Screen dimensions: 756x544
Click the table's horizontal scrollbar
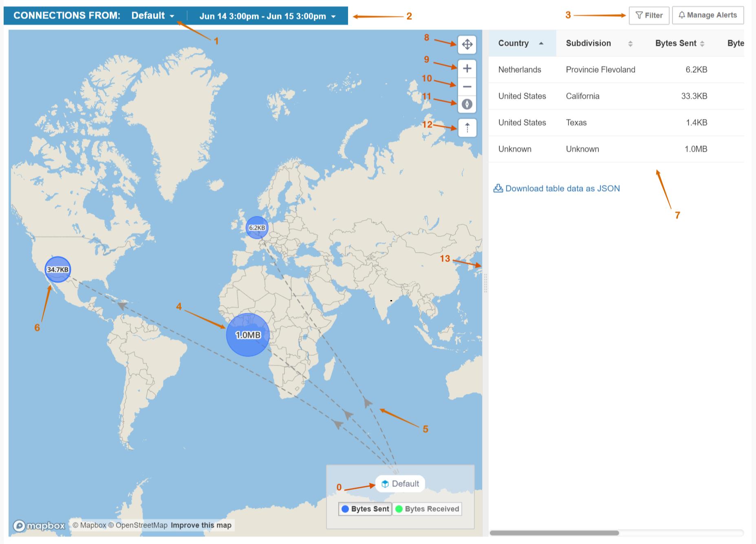[554, 533]
